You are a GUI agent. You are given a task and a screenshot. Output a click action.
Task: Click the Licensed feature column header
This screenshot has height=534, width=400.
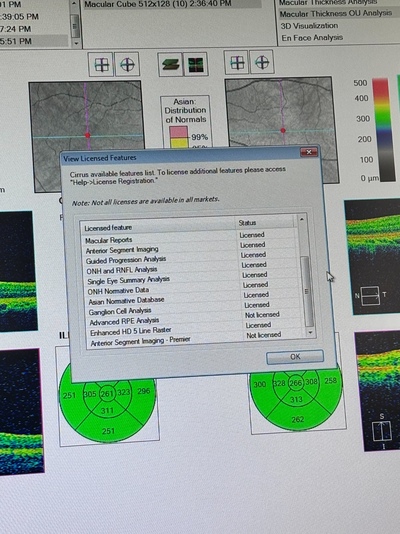[158, 226]
